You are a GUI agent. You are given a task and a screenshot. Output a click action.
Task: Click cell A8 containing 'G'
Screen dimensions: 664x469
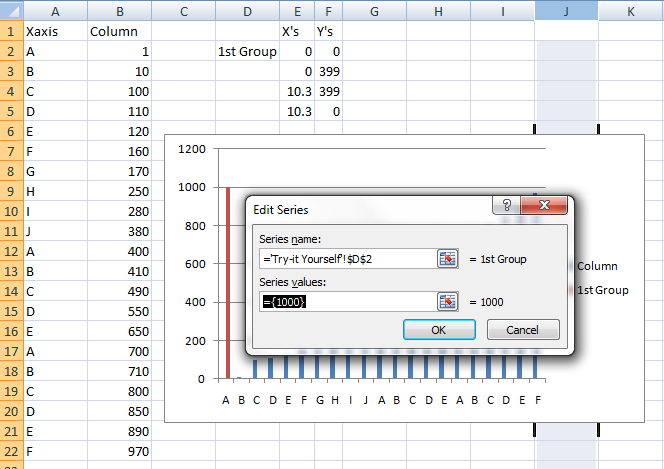pyautogui.click(x=55, y=171)
